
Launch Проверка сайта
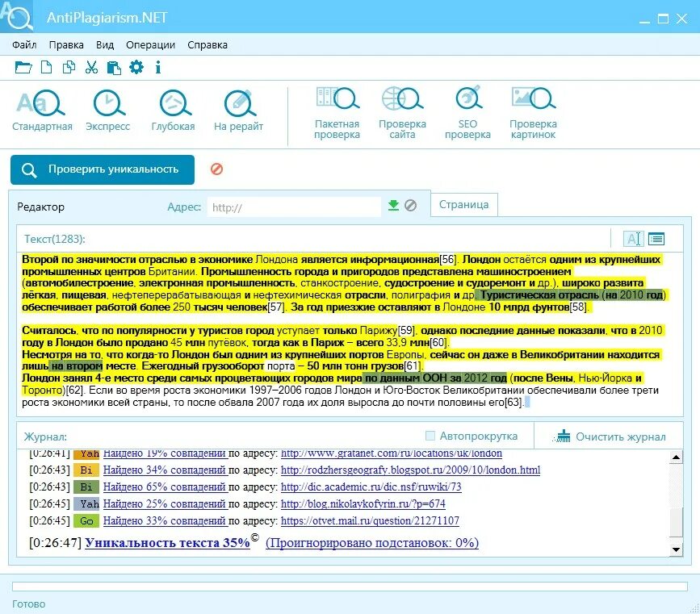[x=402, y=113]
